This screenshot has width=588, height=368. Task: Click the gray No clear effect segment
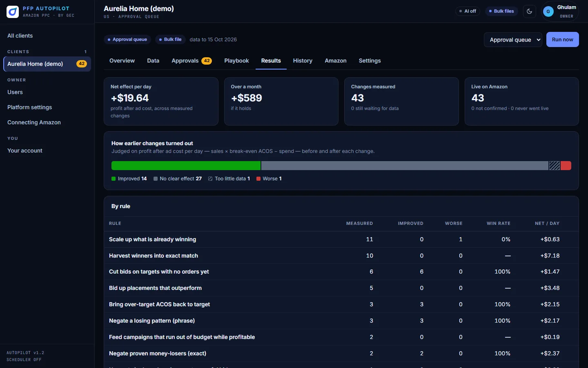click(x=405, y=166)
